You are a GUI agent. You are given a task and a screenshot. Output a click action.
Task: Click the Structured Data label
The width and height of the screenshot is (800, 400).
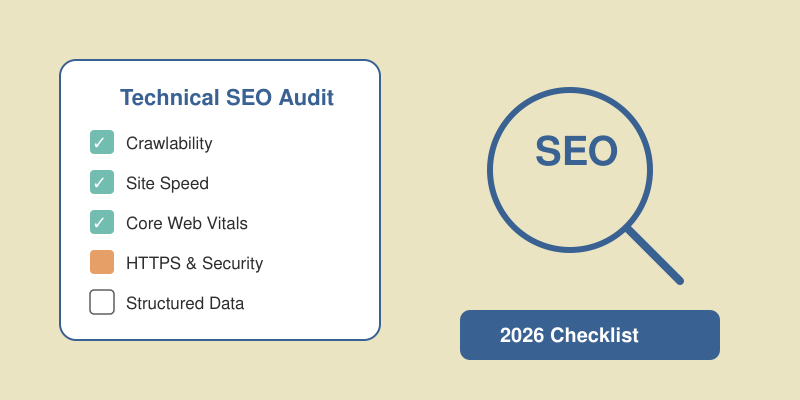point(185,303)
